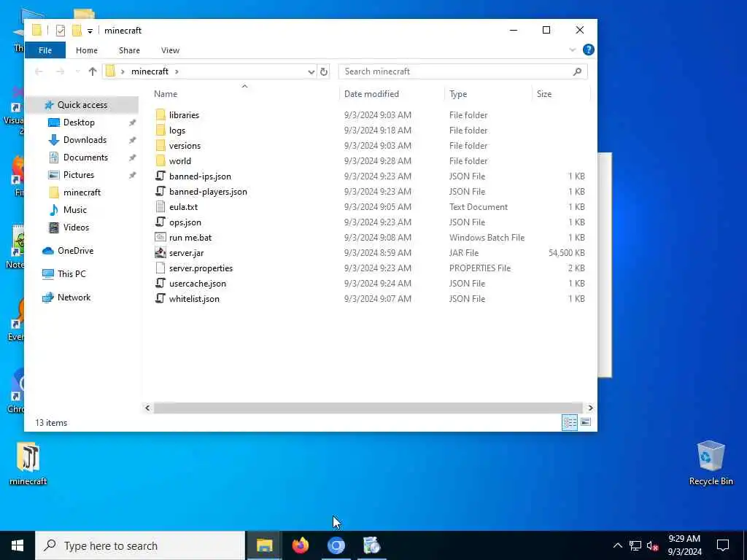Screen dimensions: 747x560
Task: Open minecraft folder in navigation pane
Action: (x=82, y=192)
